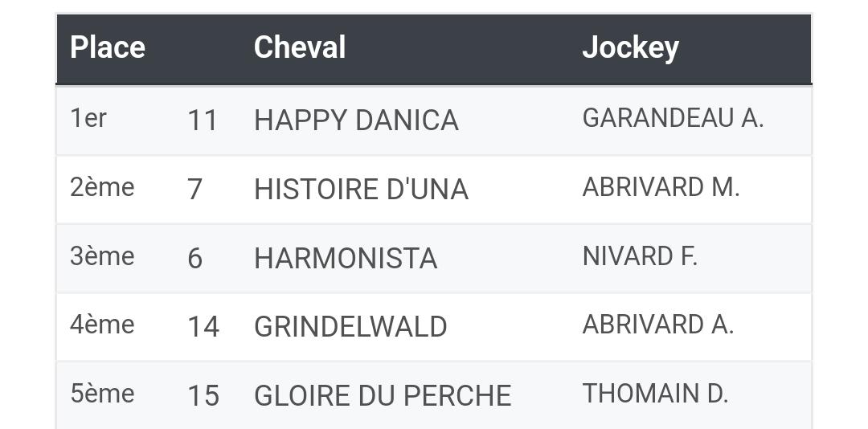Select horse GLOIRE DU PERCHE
Viewport: 868px width, 429px height.
point(383,395)
